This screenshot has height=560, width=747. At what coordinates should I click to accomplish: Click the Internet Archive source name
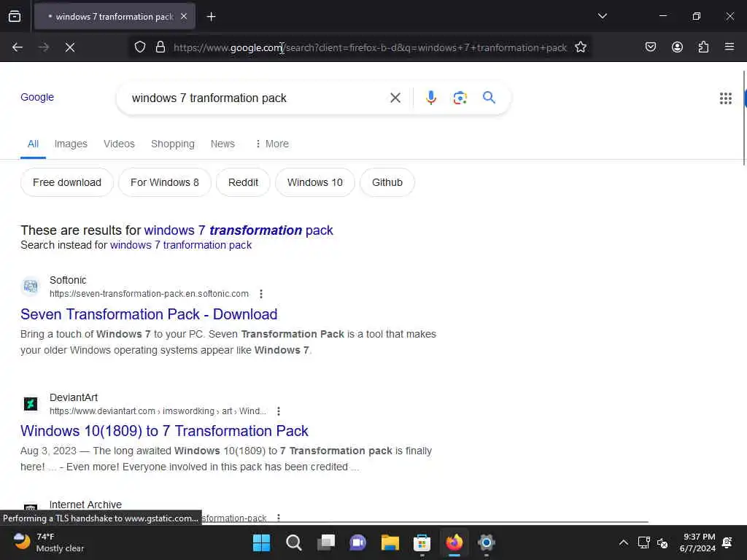point(86,505)
